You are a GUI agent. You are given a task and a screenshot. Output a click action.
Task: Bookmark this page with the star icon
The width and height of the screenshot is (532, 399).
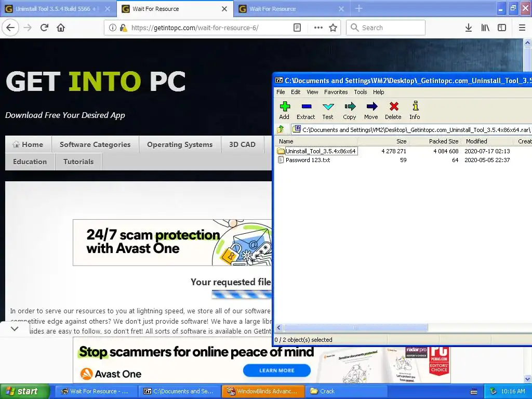click(333, 28)
